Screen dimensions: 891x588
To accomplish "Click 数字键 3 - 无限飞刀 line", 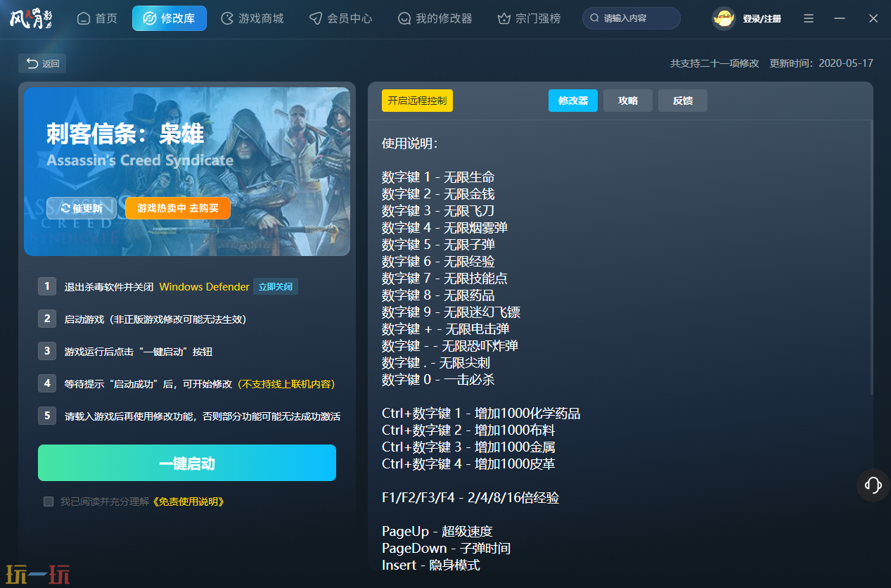I will coord(438,211).
